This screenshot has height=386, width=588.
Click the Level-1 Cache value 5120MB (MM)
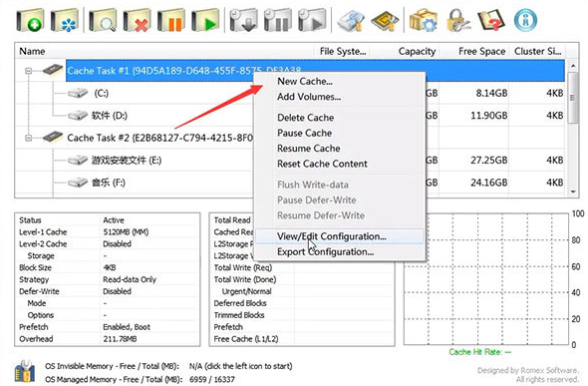click(x=126, y=232)
